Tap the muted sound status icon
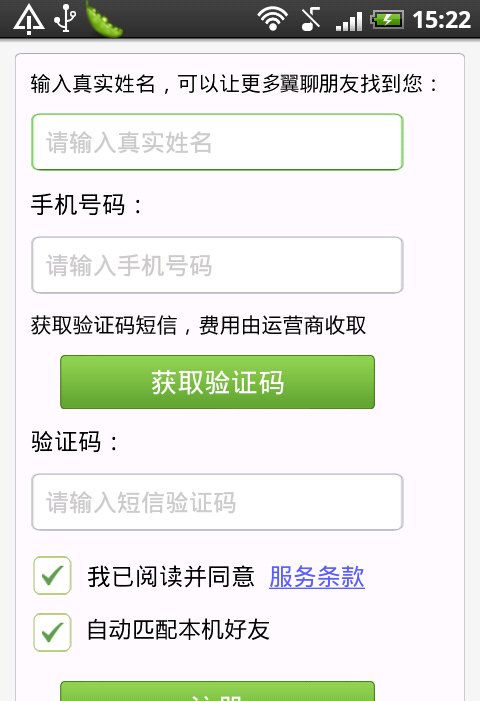 pyautogui.click(x=311, y=19)
